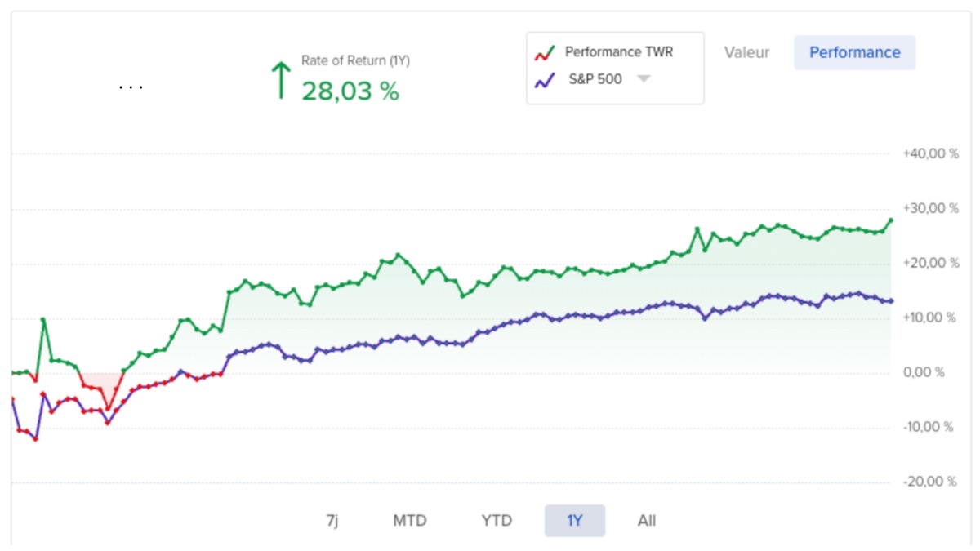Switch the chart to Valeur mode
Viewport: 980px width, 551px height.
click(746, 52)
